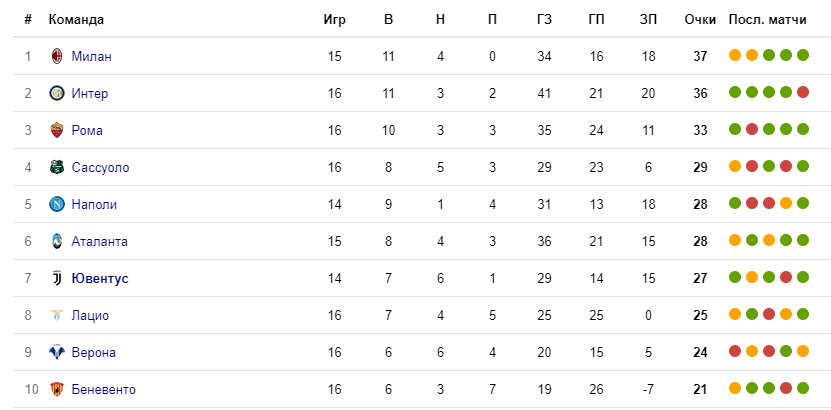This screenshot has width=831, height=410.
Task: Open the Лацио team link
Action: point(90,316)
